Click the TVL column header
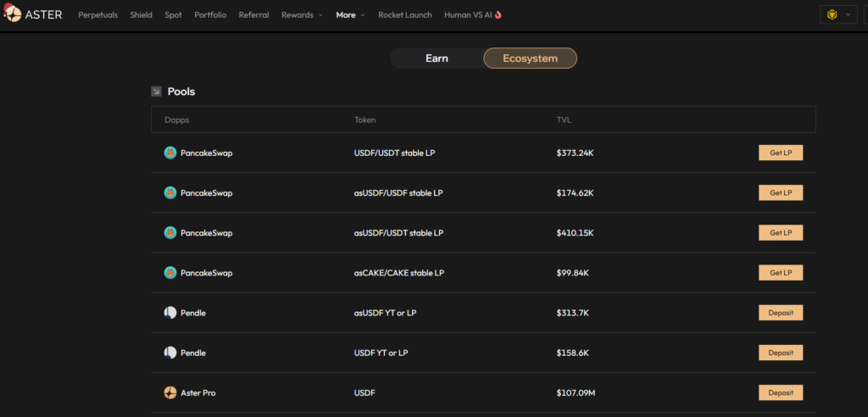The height and width of the screenshot is (417, 868). coord(565,120)
